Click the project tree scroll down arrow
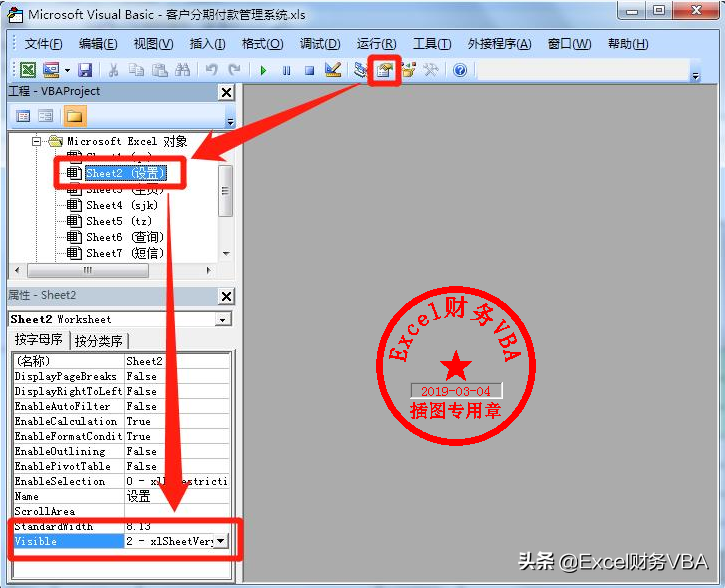Screen dimensions: 725x588 click(x=226, y=254)
